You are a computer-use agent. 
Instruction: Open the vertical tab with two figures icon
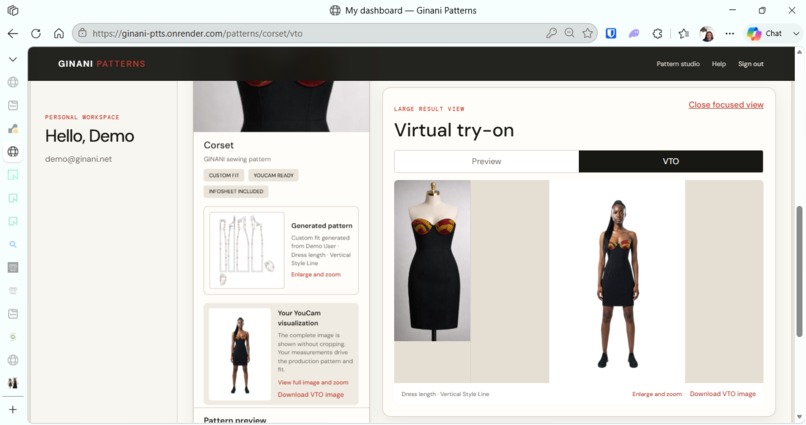tap(13, 383)
